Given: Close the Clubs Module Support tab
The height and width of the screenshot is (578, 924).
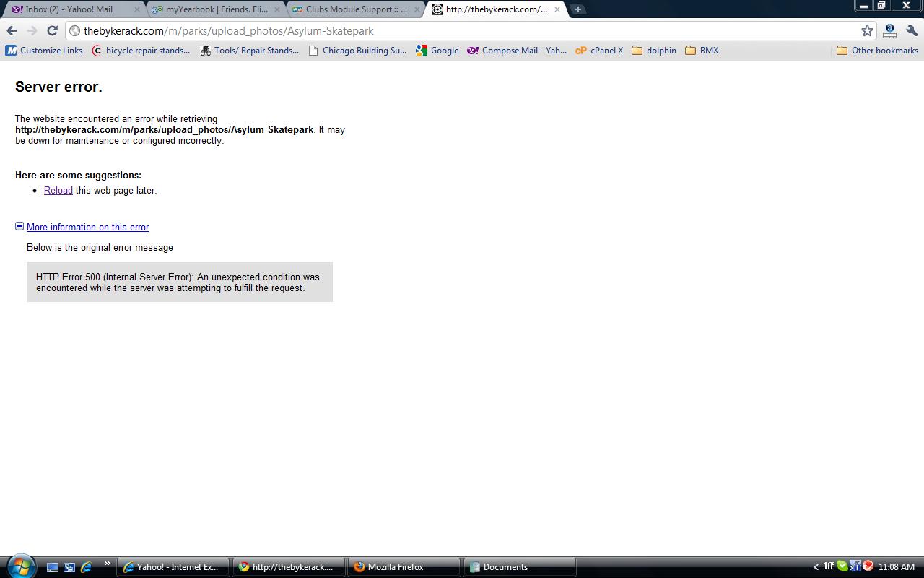Looking at the screenshot, I should click(x=417, y=9).
